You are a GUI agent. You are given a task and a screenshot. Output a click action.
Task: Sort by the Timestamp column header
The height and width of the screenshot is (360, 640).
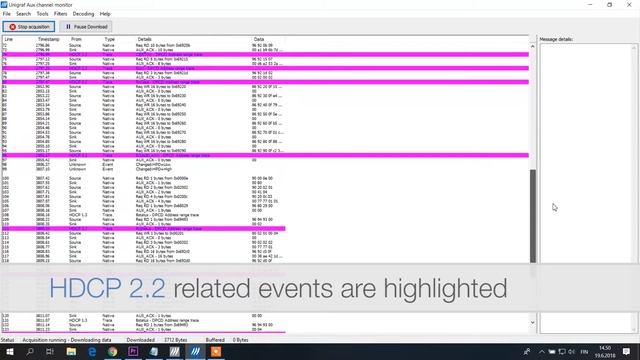pyautogui.click(x=49, y=39)
